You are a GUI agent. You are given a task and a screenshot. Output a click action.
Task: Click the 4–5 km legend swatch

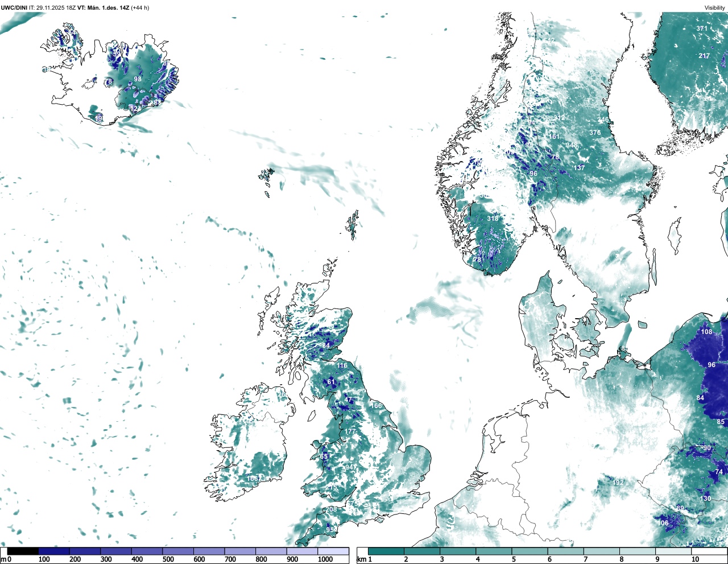pos(494,551)
